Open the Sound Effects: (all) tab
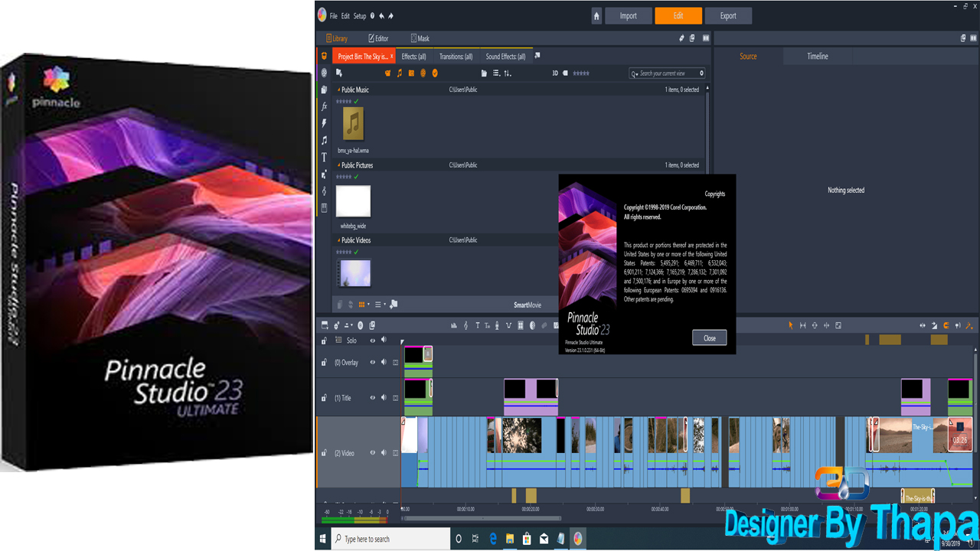The width and height of the screenshot is (980, 551). pyautogui.click(x=505, y=57)
